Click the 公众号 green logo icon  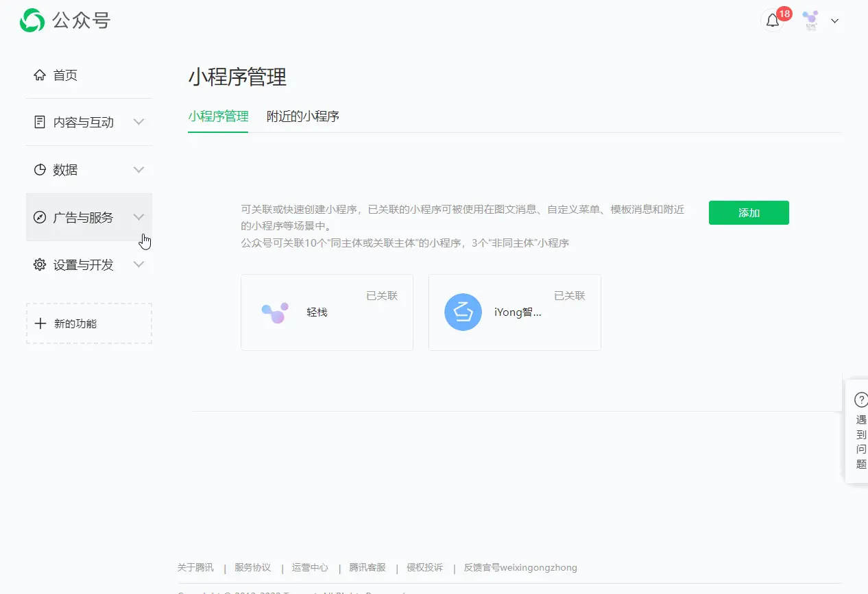point(32,21)
